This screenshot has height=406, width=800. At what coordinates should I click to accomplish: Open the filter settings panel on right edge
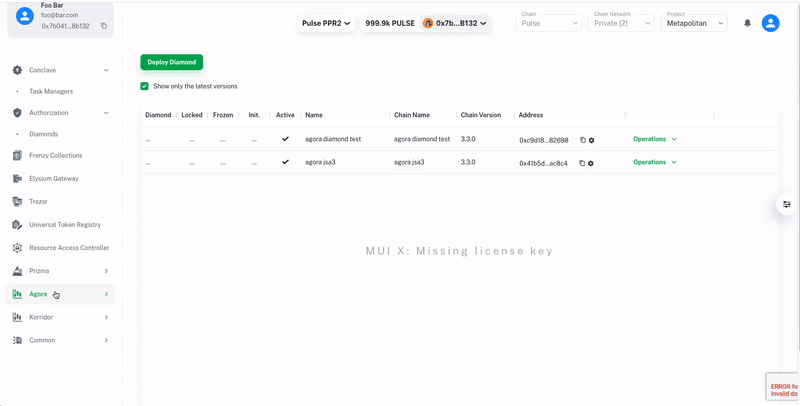tap(787, 204)
